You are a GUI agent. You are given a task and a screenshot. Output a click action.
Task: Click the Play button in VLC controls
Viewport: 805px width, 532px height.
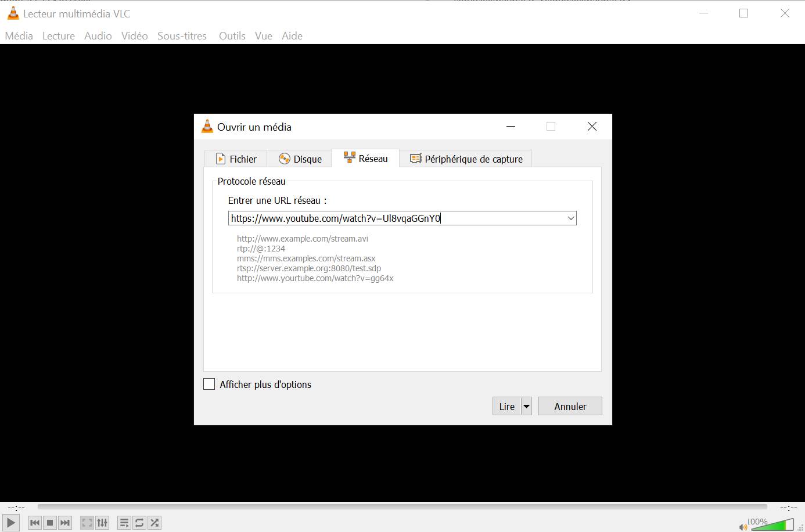[x=11, y=523]
